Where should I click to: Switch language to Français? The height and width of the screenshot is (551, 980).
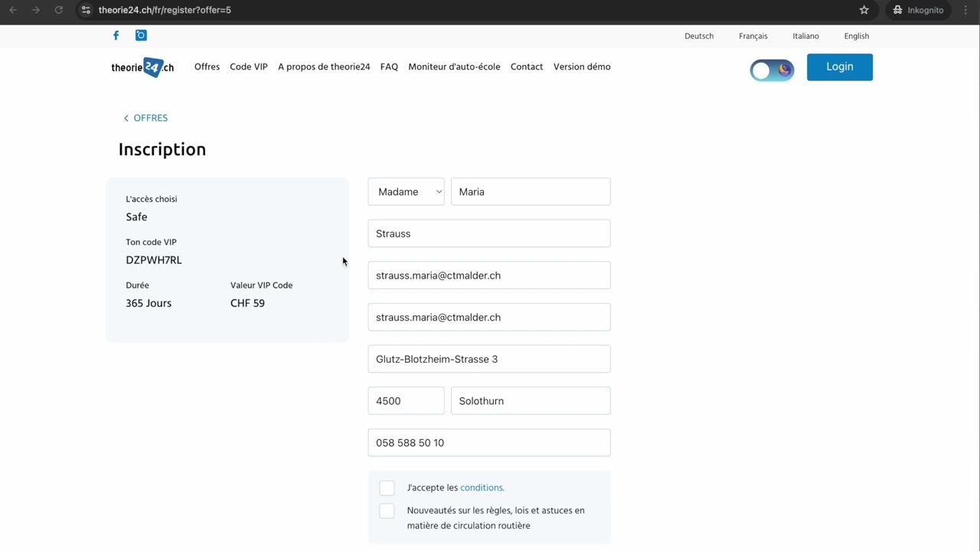click(x=753, y=36)
